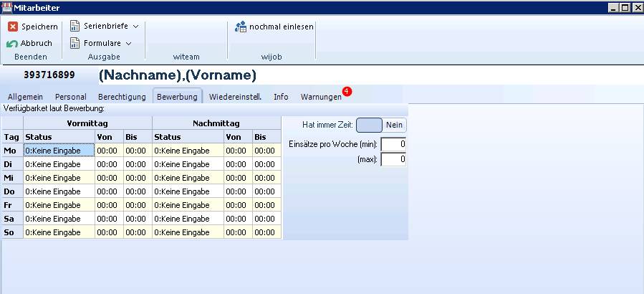Click the Fr row header
The width and height of the screenshot is (644, 294).
(13, 205)
